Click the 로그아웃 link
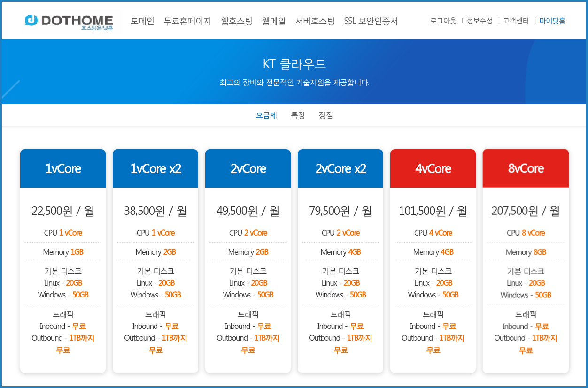588x388 pixels. click(443, 21)
